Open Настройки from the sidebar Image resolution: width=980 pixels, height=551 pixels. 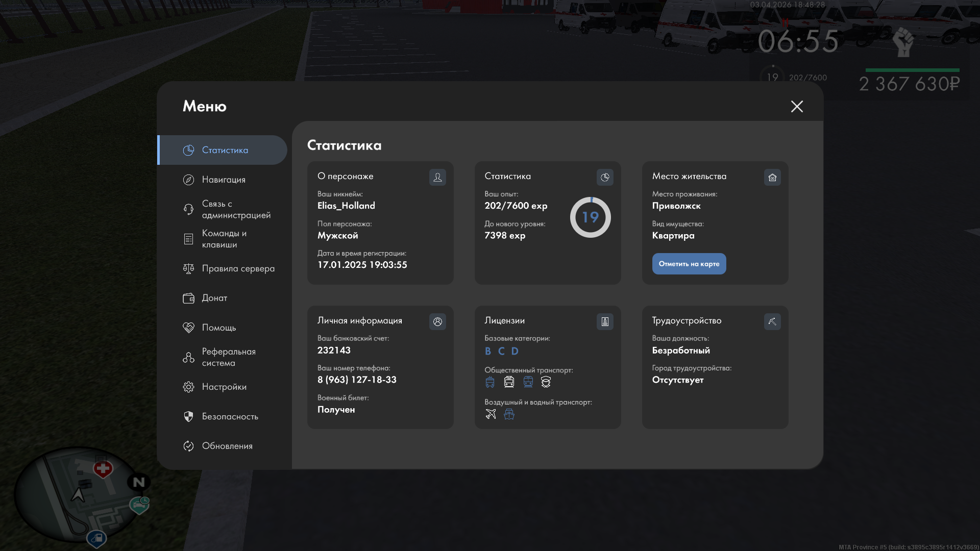coord(224,387)
